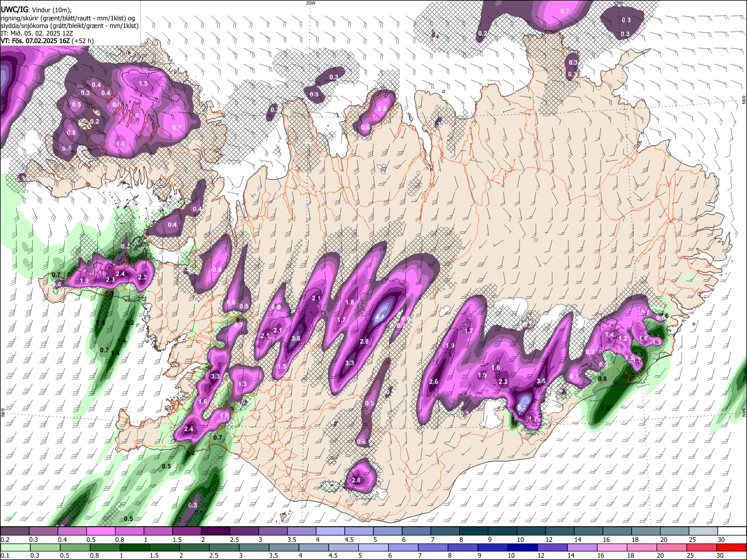The width and height of the screenshot is (747, 560).
Task: Click the 2.6 precipitation value on map
Action: point(434,382)
